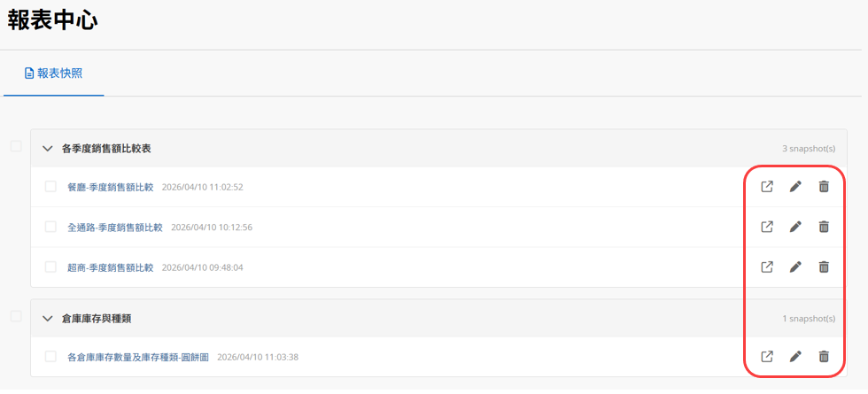This screenshot has height=394, width=868.
Task: Edit the 餐廳-季度銷售額比較 snapshot
Action: click(x=795, y=187)
